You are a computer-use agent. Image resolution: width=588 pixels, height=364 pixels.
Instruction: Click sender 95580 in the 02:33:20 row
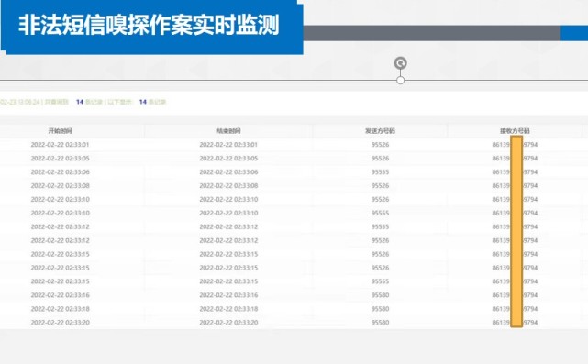[x=380, y=323]
